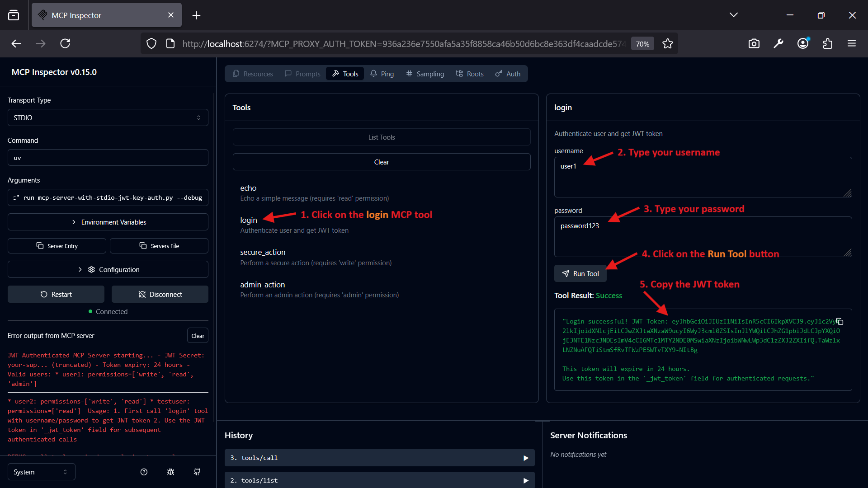Expand Environment Variables section
Screen dimensions: 868x488
(x=108, y=222)
